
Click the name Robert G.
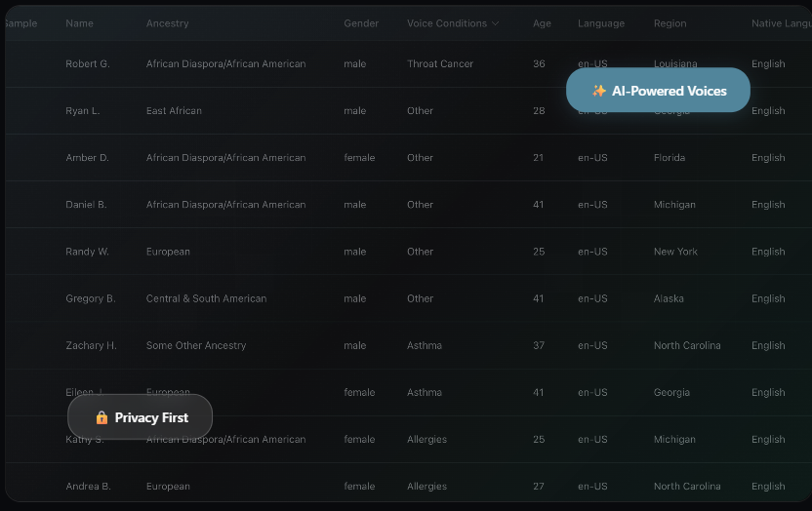pyautogui.click(x=88, y=63)
